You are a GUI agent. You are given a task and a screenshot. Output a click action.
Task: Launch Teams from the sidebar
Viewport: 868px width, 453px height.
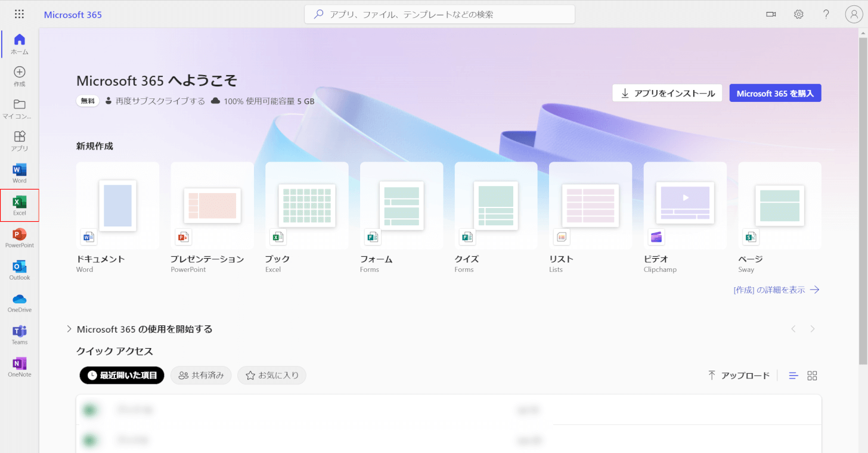pos(20,334)
